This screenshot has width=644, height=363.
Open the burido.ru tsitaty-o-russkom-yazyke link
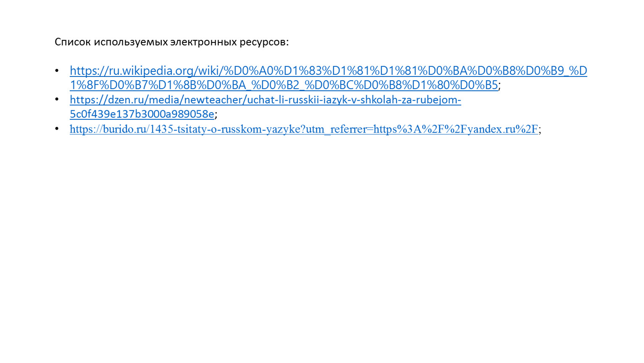[304, 129]
